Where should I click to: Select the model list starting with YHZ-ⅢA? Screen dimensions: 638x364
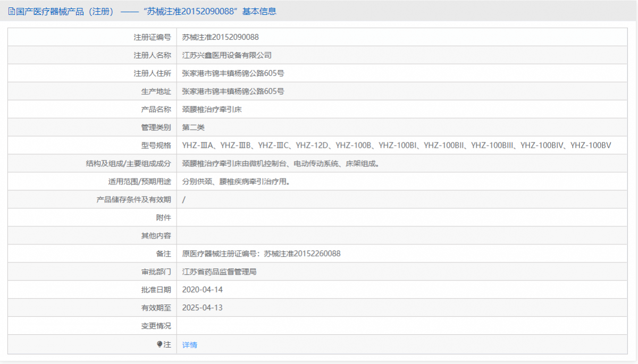coord(397,146)
